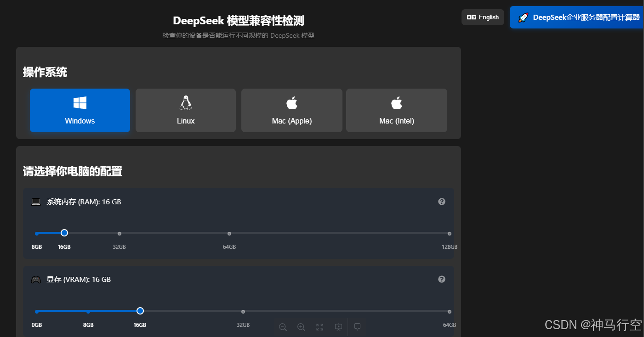Set VRAM slider to the 32GB mark
Viewport: 644px width, 337px height.
(243, 311)
